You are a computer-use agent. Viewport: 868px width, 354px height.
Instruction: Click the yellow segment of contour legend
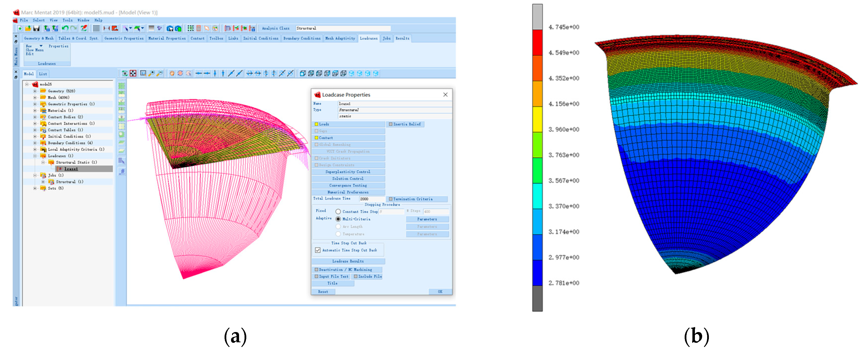tap(538, 119)
